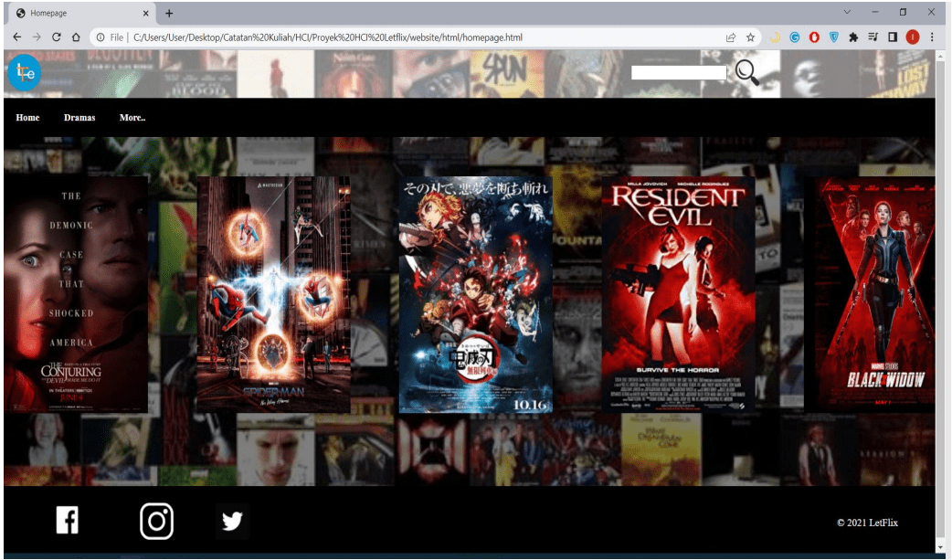Click the browser address bar URL
952x560 pixels.
point(328,37)
